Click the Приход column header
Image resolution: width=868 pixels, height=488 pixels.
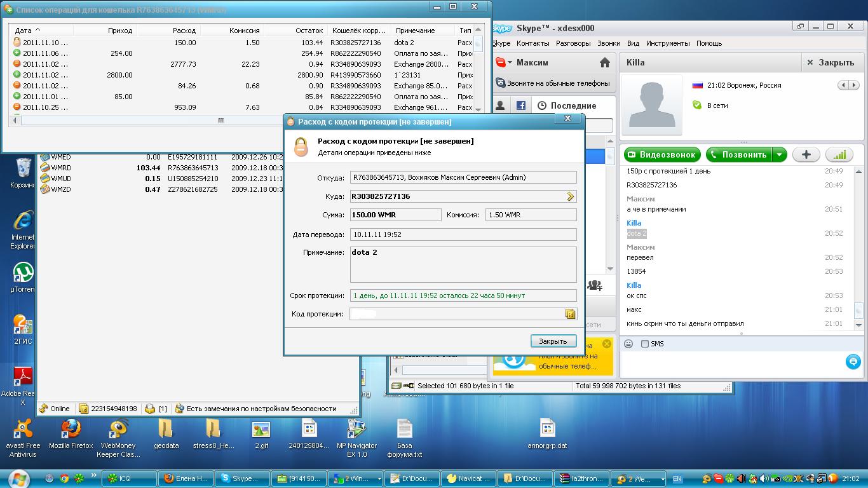105,30
